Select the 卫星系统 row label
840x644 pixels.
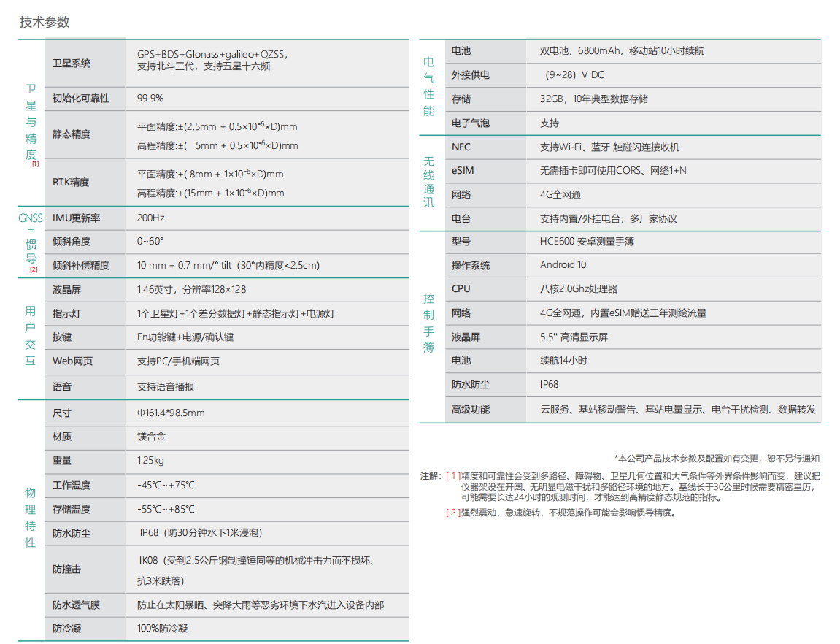(71, 64)
